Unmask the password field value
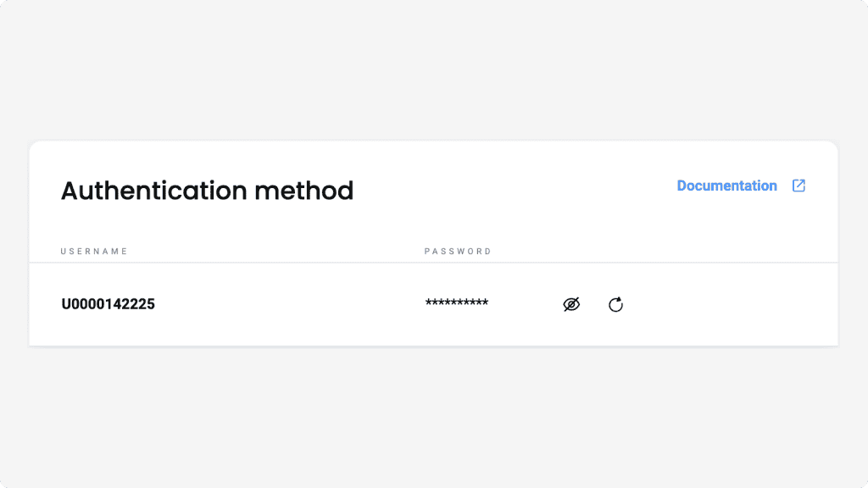Image resolution: width=868 pixels, height=488 pixels. (x=572, y=304)
